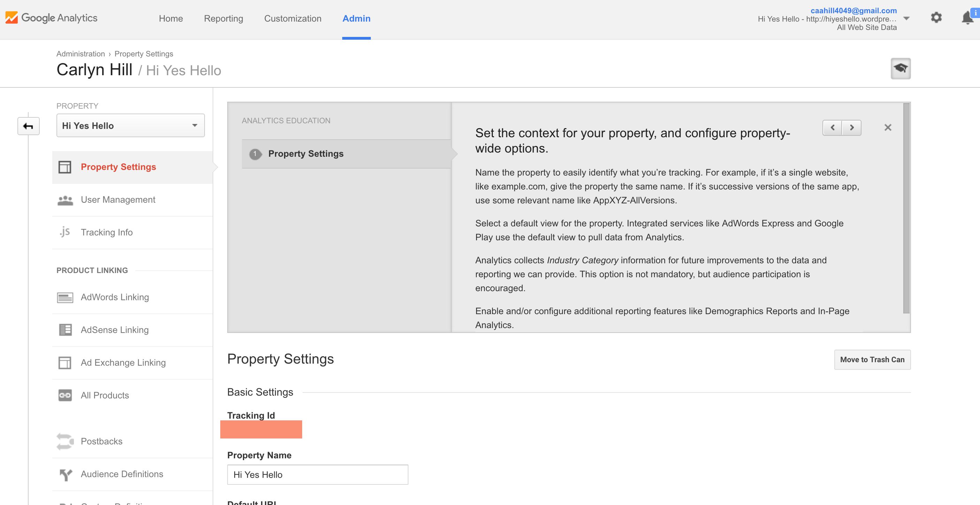Open Ad Exchange Linking
The image size is (980, 505).
click(x=132, y=363)
